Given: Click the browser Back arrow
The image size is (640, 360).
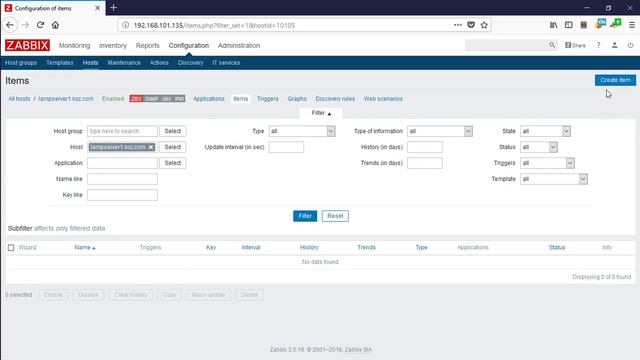Looking at the screenshot, I should (10, 25).
